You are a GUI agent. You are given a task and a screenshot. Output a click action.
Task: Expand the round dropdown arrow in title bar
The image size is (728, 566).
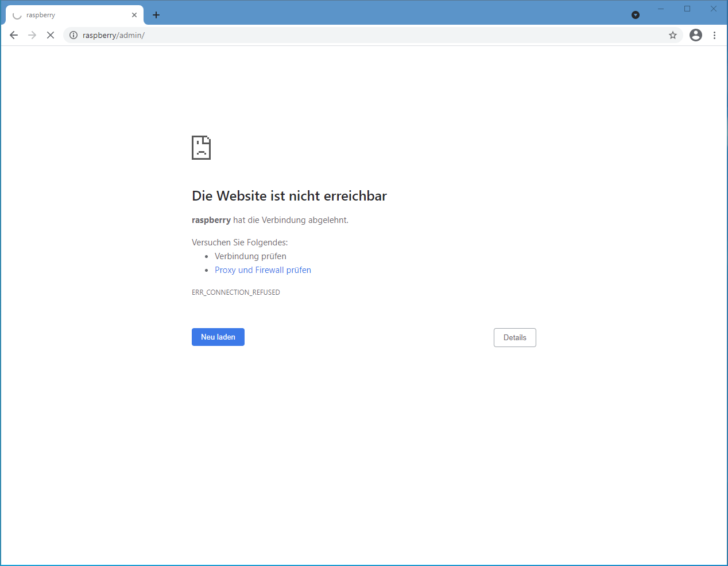[x=636, y=15]
